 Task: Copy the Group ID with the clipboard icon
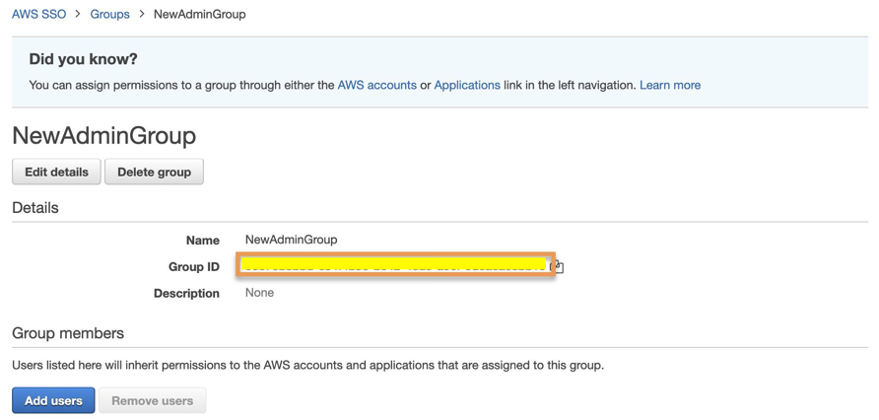point(558,267)
